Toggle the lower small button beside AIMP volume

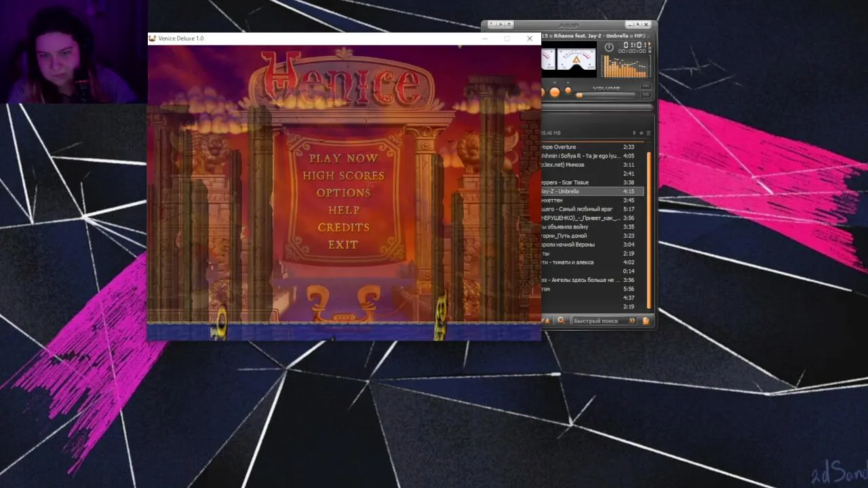coord(646,95)
